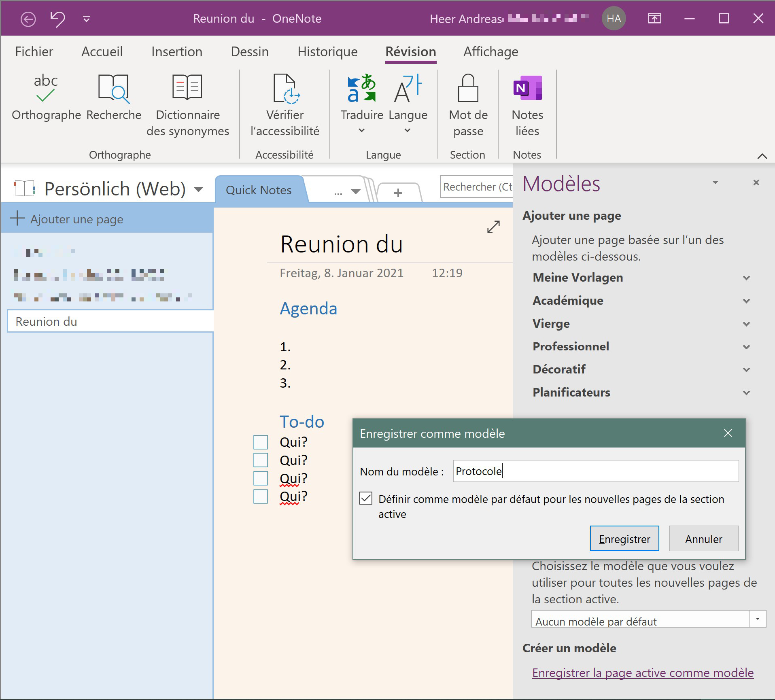The width and height of the screenshot is (775, 700).
Task: Check the last Qui? to-do box
Action: (261, 496)
